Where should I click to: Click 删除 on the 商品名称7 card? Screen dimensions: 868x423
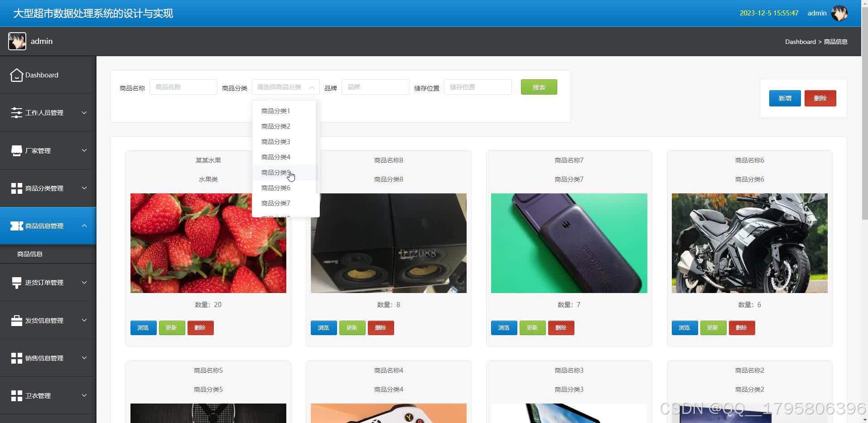click(x=561, y=328)
